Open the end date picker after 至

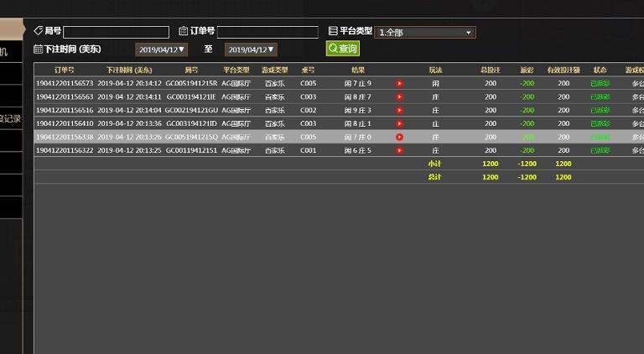click(x=251, y=50)
